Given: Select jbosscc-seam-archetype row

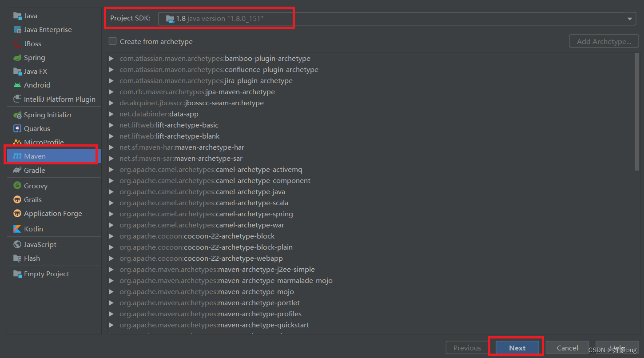Looking at the screenshot, I should pos(371,103).
